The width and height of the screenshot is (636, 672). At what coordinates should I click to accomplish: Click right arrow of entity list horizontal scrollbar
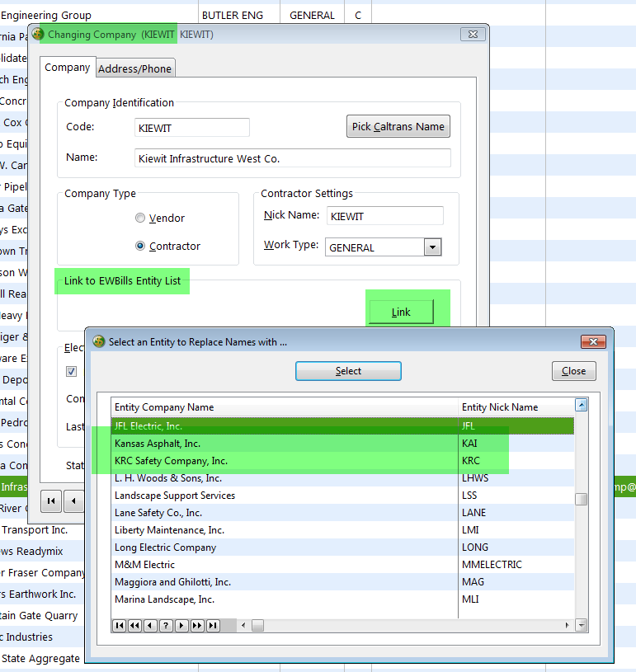567,626
